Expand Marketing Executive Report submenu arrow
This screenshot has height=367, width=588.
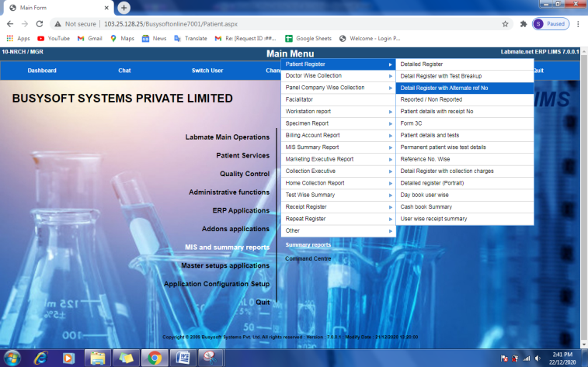(x=391, y=160)
